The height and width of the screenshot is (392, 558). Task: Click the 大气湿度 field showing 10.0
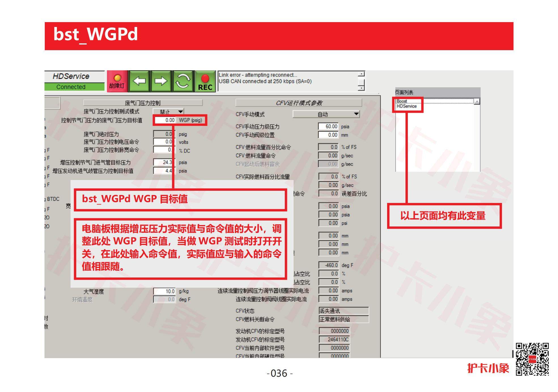[x=164, y=291]
